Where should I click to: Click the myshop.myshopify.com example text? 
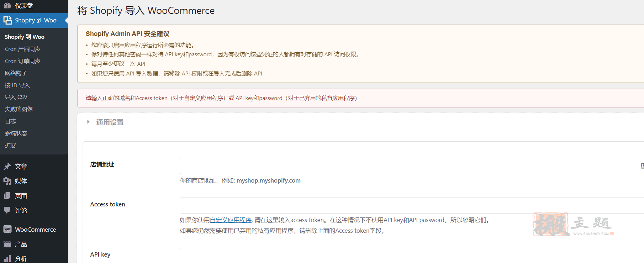click(269, 180)
